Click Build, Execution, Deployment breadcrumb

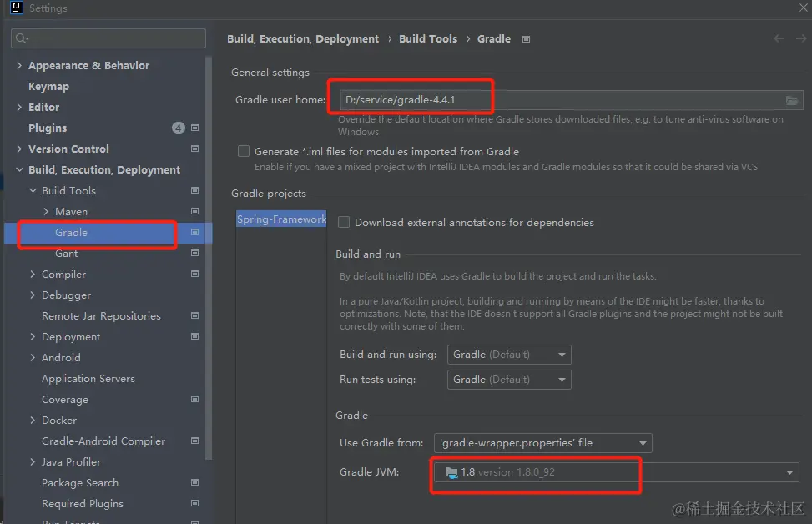(303, 39)
